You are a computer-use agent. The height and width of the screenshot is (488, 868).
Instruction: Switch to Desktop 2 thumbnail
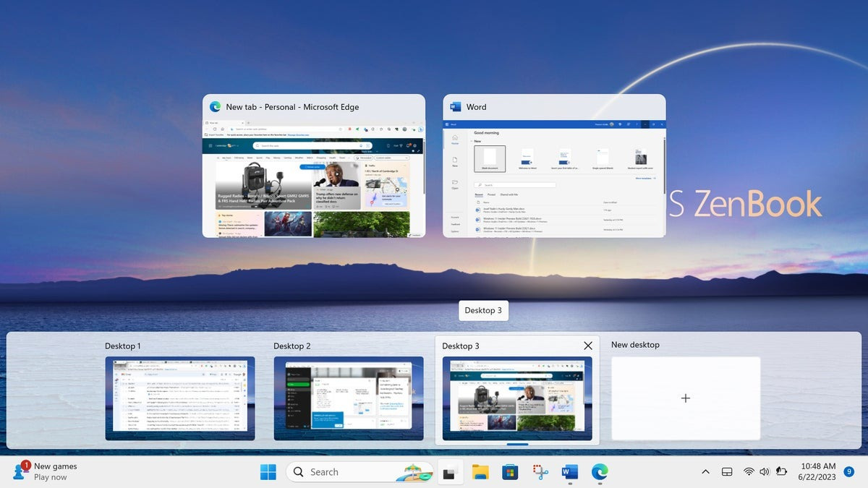pyautogui.click(x=349, y=398)
